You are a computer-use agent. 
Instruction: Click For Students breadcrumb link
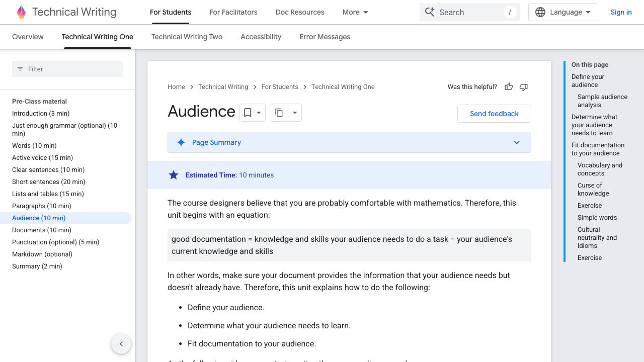(x=280, y=87)
